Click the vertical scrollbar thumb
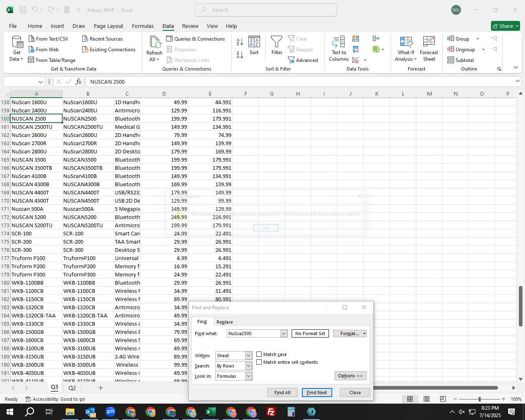Image resolution: width=525 pixels, height=420 pixels. pos(521,306)
